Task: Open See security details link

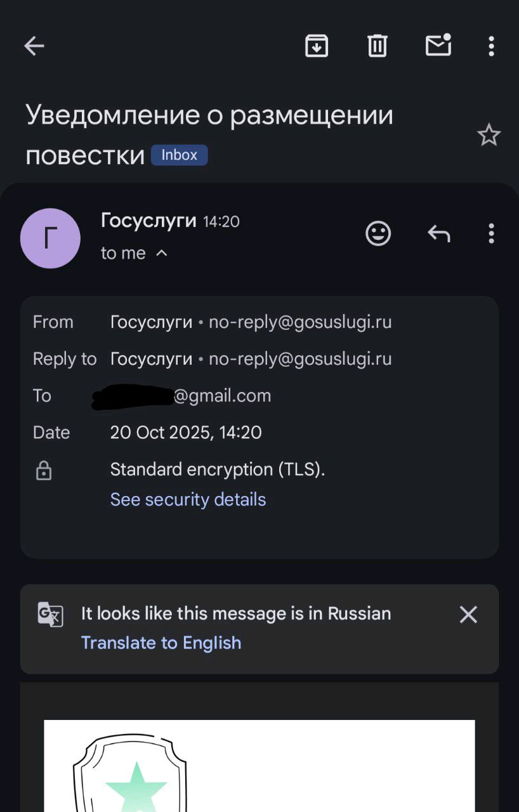Action: 188,499
